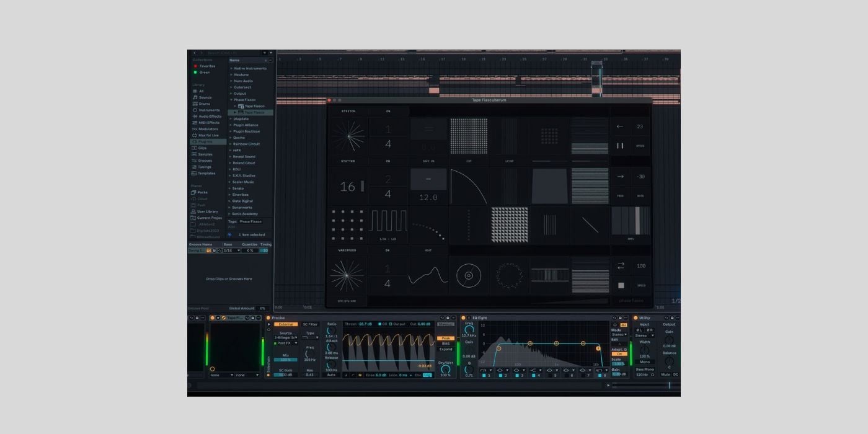Toggle the compressor External sidechain button
868x434 pixels.
tap(286, 324)
